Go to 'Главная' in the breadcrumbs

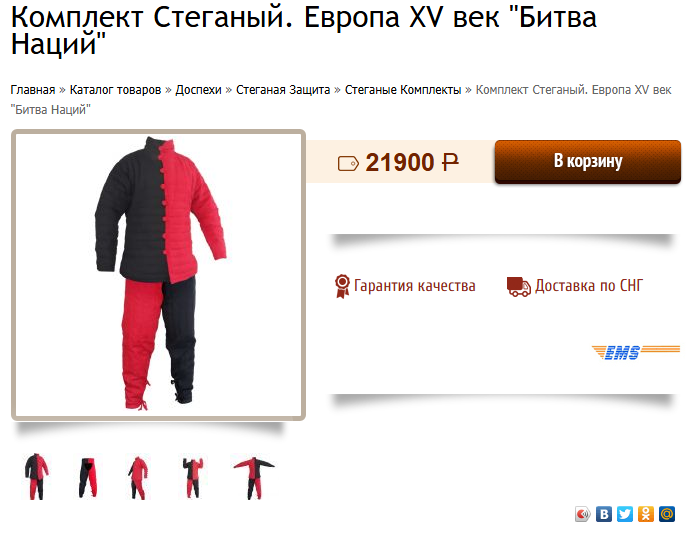33,90
